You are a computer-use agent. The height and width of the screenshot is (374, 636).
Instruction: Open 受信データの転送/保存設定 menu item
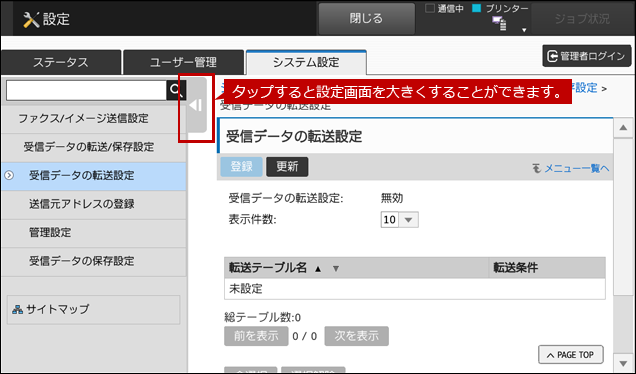[94, 147]
